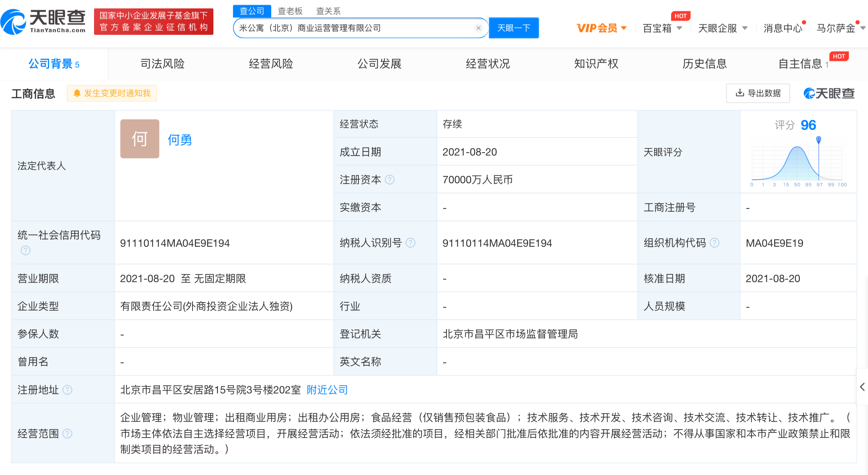The width and height of the screenshot is (868, 475).
Task: Click help icon next to 经营范围
Action: point(68,434)
